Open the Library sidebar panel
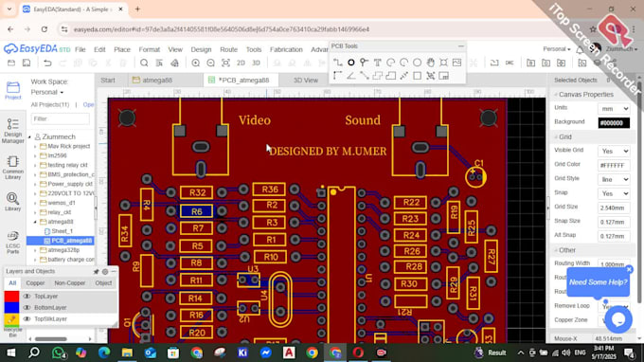The height and width of the screenshot is (362, 644). click(12, 202)
